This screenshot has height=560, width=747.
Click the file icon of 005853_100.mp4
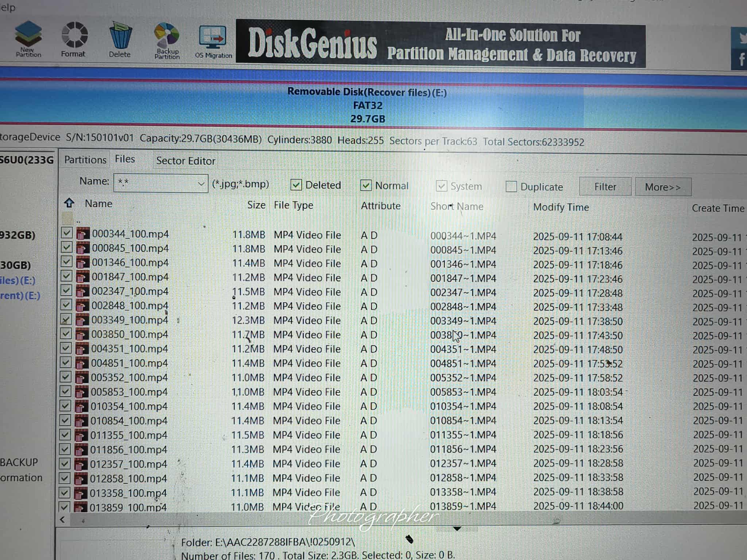(x=81, y=392)
